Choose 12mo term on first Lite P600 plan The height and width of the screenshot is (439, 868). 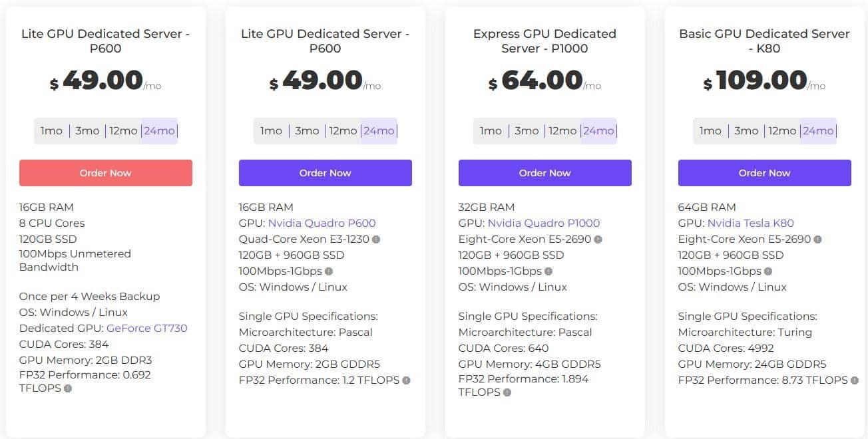click(123, 131)
